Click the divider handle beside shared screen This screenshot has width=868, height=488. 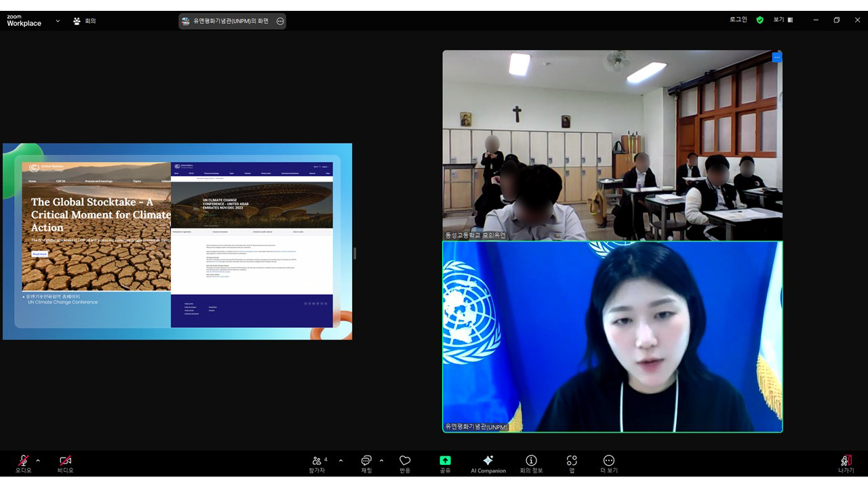point(355,253)
